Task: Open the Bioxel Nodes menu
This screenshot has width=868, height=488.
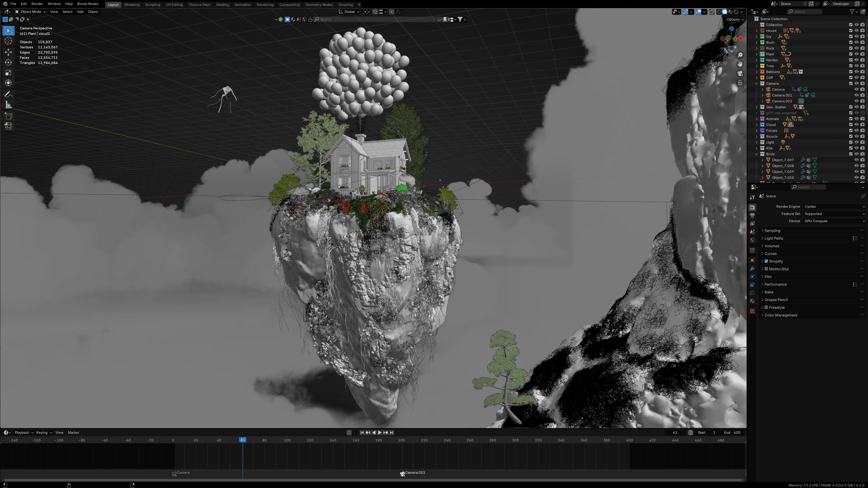Action: point(88,4)
